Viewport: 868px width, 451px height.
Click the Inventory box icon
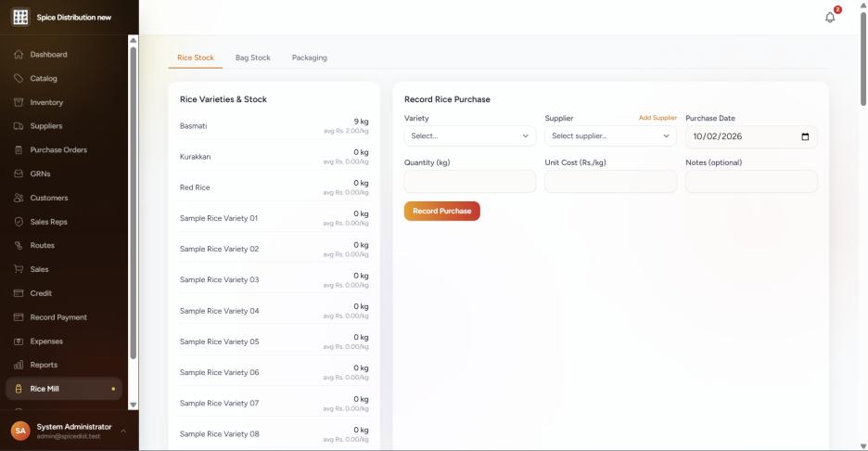click(x=19, y=102)
